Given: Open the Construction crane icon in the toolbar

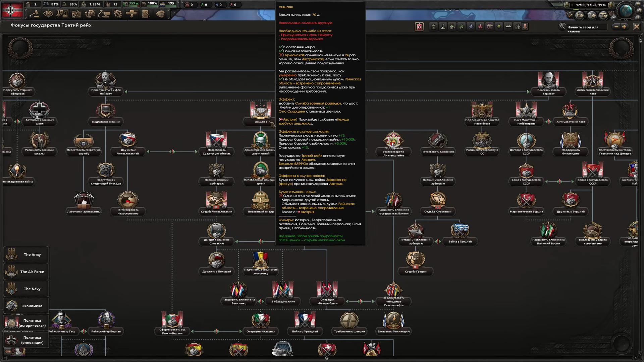Looking at the screenshot, I should [104, 14].
